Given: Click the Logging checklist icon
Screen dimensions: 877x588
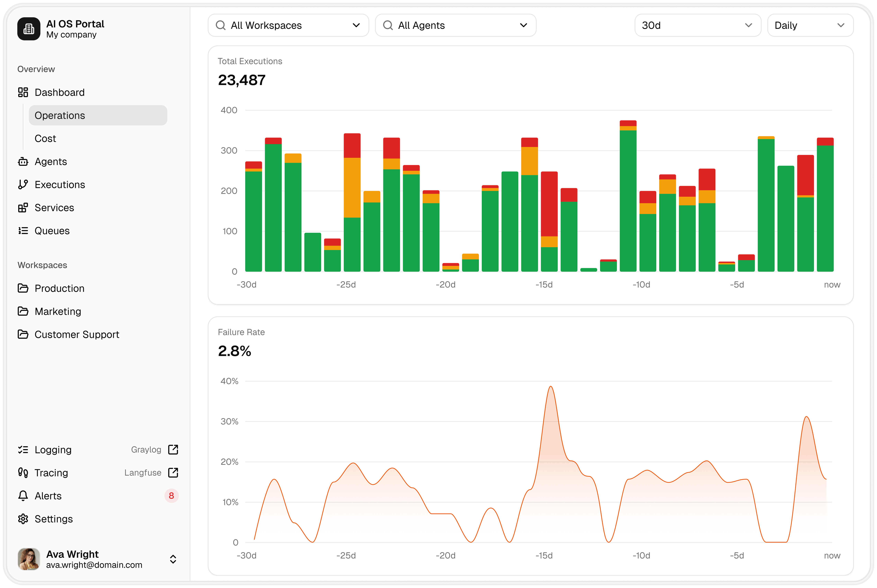Looking at the screenshot, I should [x=23, y=450].
